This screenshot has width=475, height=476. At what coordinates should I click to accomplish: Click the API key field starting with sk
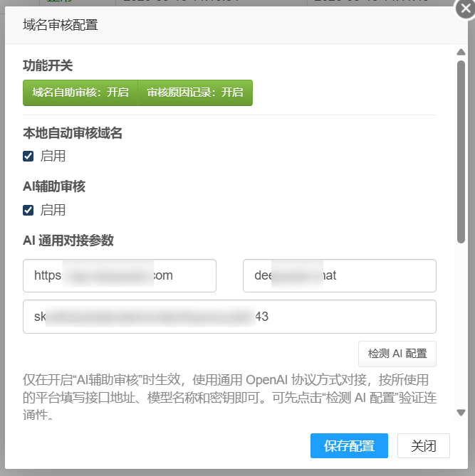click(x=229, y=317)
